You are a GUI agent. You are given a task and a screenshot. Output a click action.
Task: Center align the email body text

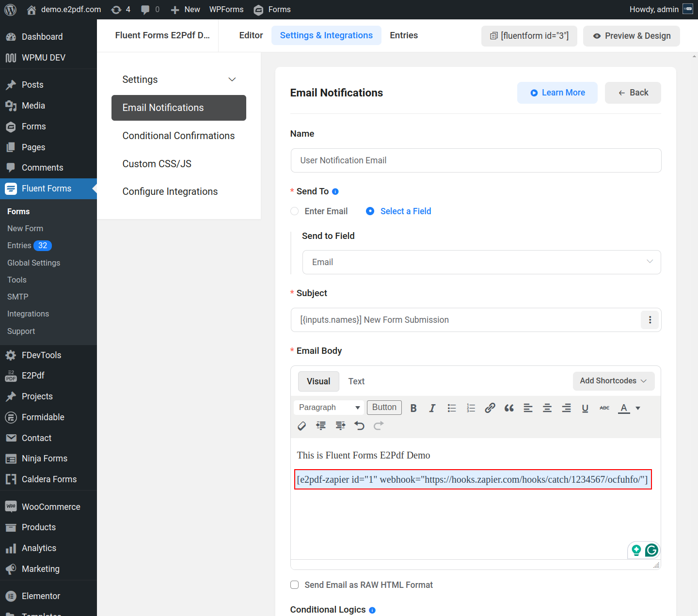click(547, 408)
